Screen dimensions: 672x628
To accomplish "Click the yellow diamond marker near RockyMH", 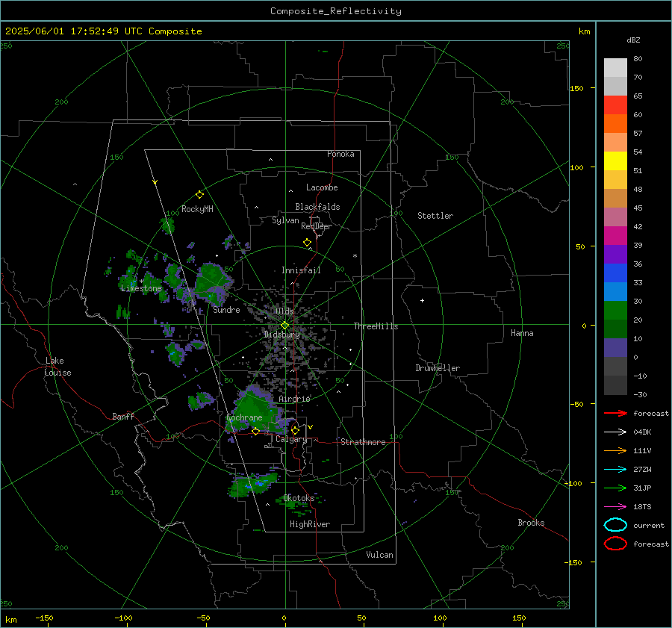I will click(x=199, y=195).
